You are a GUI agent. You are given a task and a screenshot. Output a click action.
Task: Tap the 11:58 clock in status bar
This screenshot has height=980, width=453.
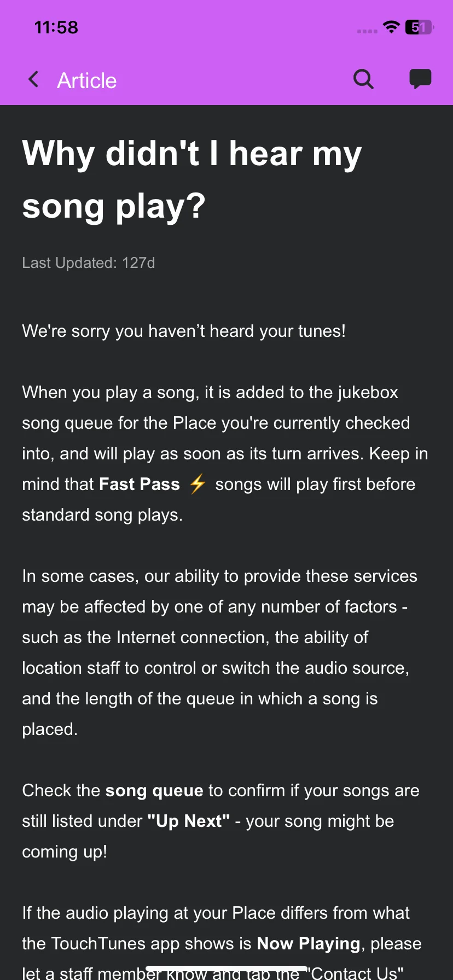(56, 27)
